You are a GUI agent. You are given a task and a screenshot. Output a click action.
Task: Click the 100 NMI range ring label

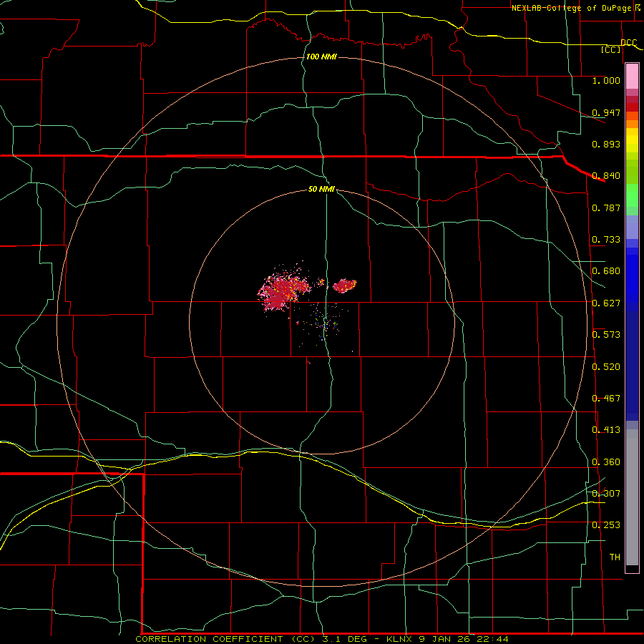pos(321,57)
